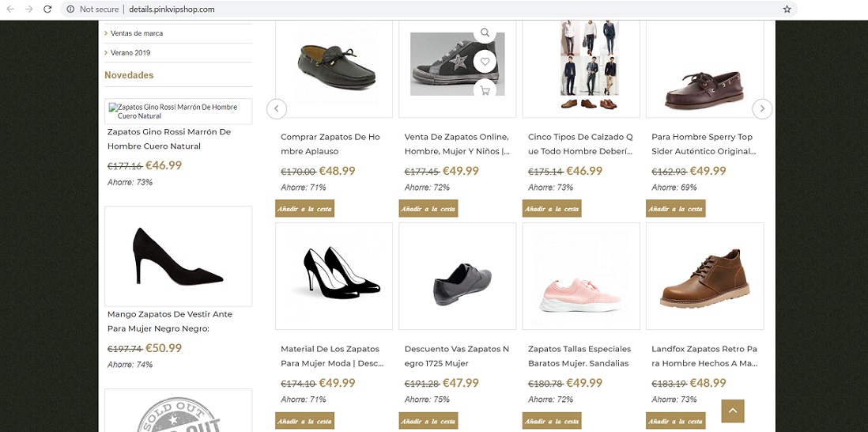The width and height of the screenshot is (868, 432).
Task: Open Zapatos Gino Rossi Marrón sidebar link
Action: (169, 139)
